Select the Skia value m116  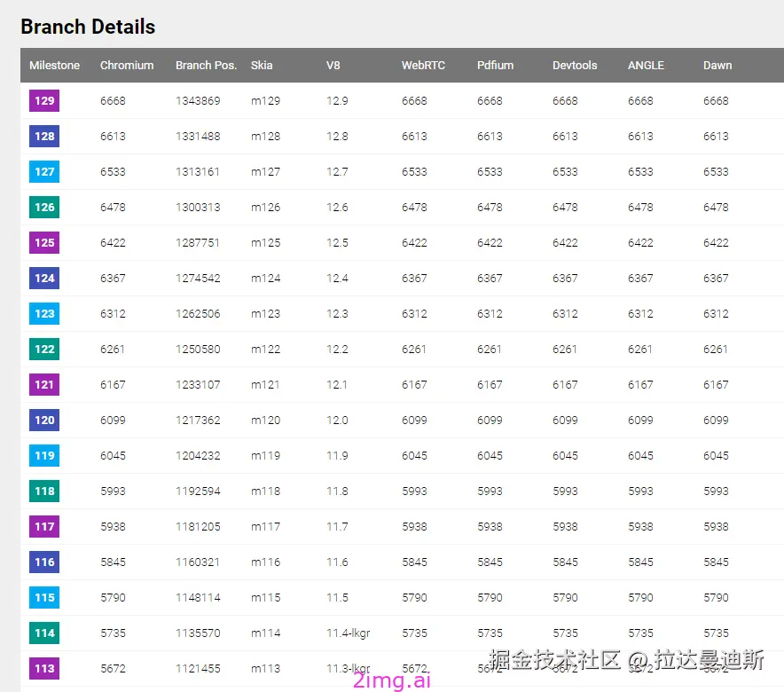click(x=265, y=562)
